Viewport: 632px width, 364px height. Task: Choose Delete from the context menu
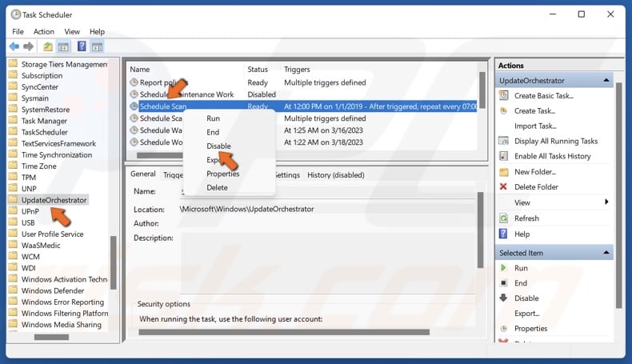(x=217, y=187)
